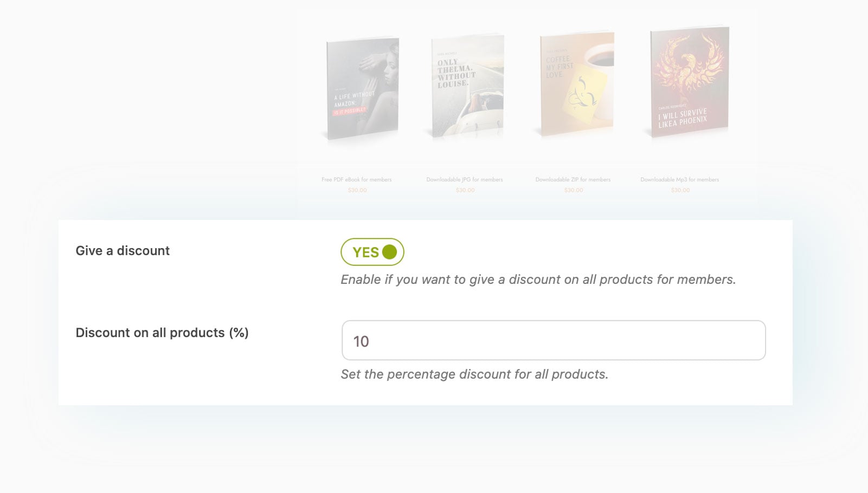Image resolution: width=868 pixels, height=493 pixels.
Task: Select the Downloadable Mp3 for members title
Action: (679, 179)
